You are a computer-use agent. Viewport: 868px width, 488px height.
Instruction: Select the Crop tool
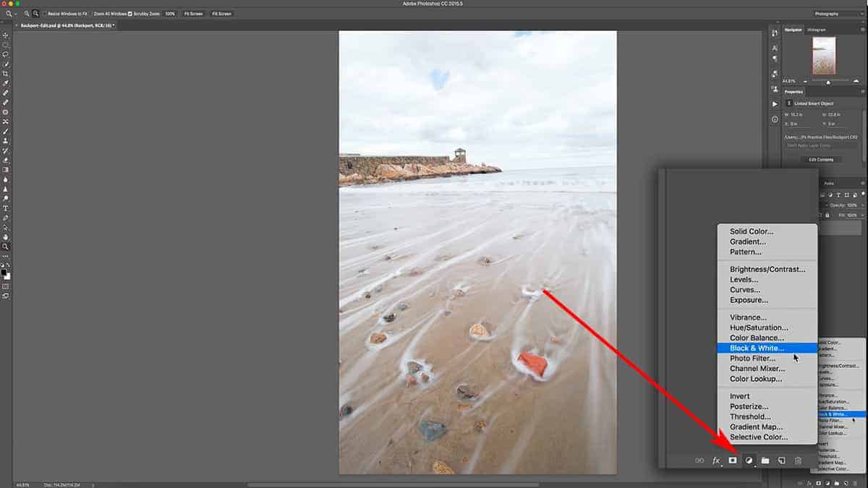[6, 74]
